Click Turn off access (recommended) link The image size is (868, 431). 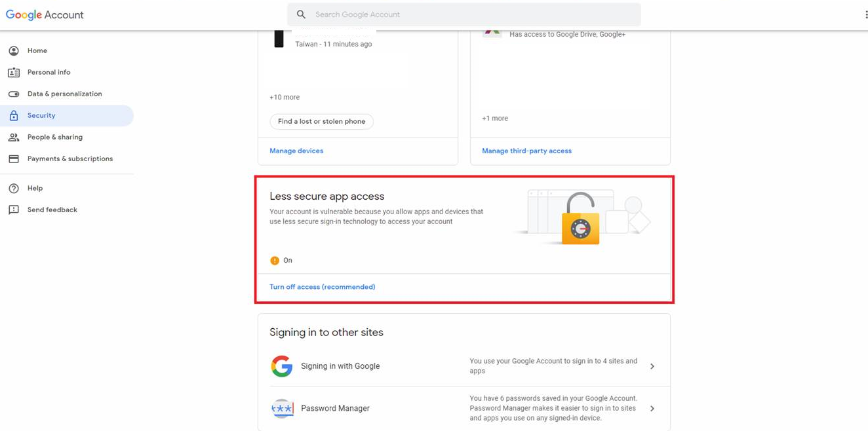[x=323, y=287]
